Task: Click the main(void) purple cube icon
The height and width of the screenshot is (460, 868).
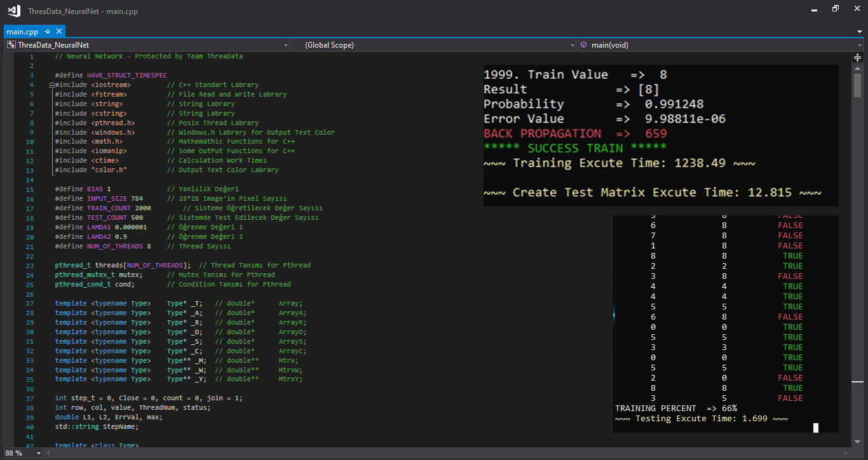Action: point(583,45)
